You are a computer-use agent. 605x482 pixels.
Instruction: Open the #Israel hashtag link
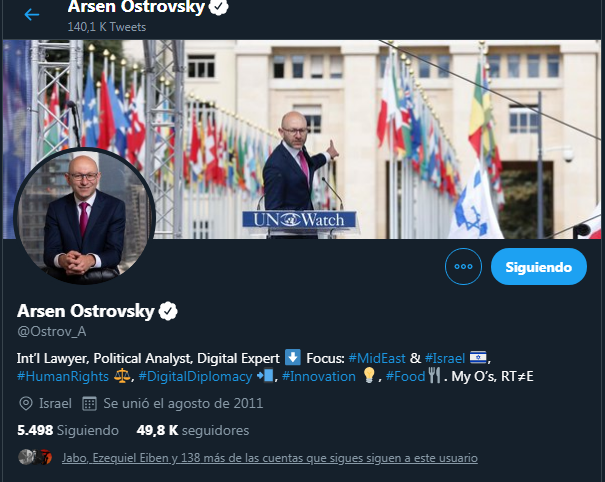pyautogui.click(x=444, y=359)
